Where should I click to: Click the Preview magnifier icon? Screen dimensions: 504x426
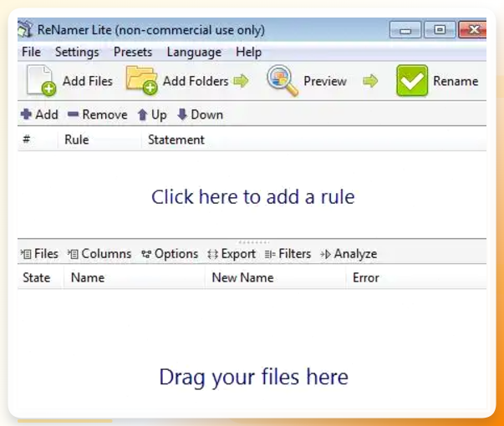point(283,80)
